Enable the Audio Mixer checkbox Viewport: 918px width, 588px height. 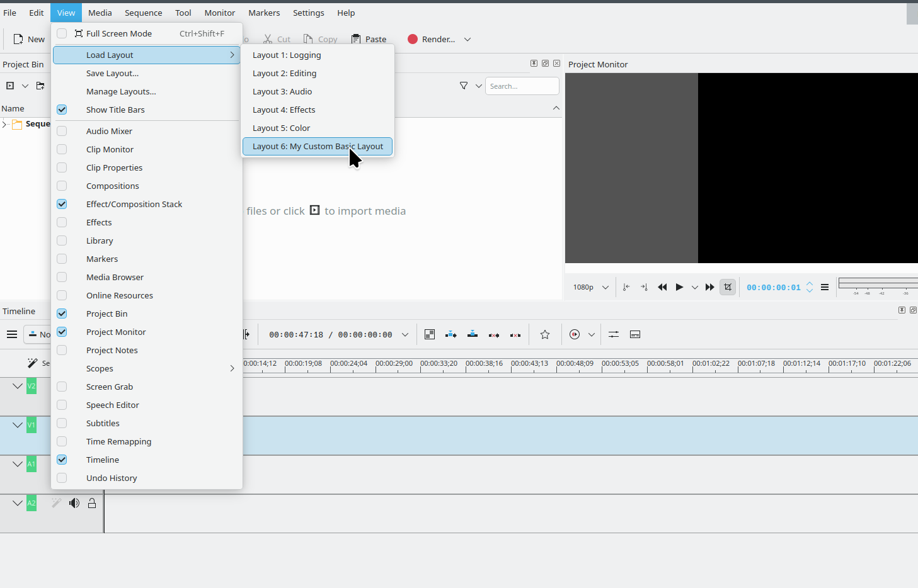tap(62, 131)
